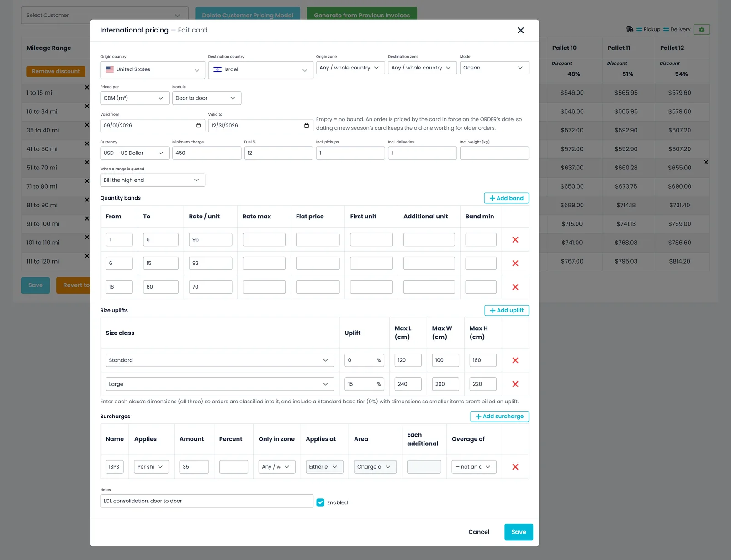Click the Add uplift button
The height and width of the screenshot is (560, 731).
coord(507,310)
